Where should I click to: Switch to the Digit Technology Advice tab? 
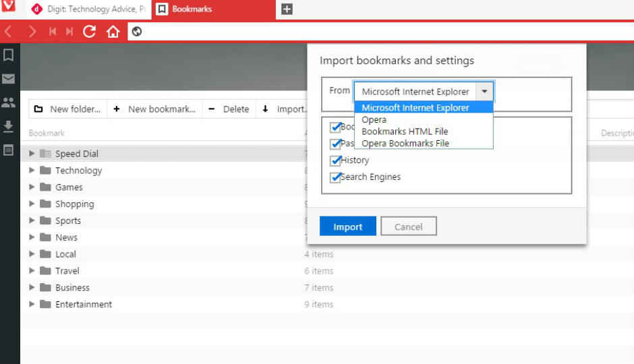[89, 9]
